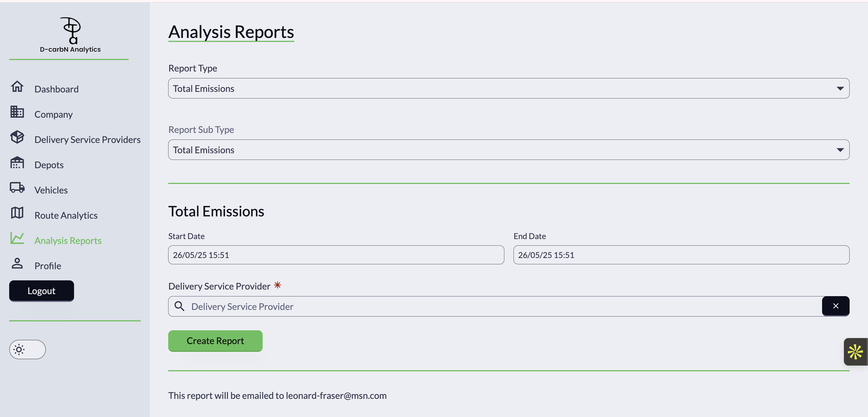
Task: Click the Start Date field
Action: coord(336,255)
